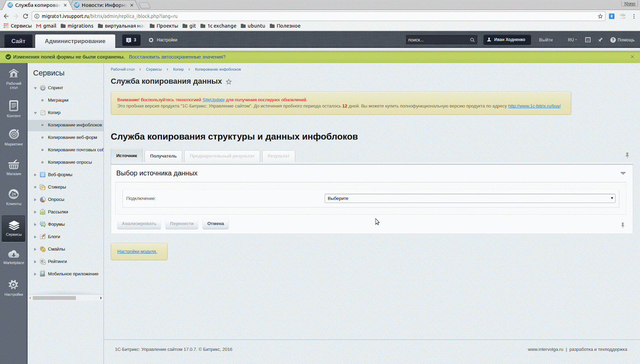The image size is (640, 364).
Task: Open the Настройки модуля link
Action: [x=137, y=252]
